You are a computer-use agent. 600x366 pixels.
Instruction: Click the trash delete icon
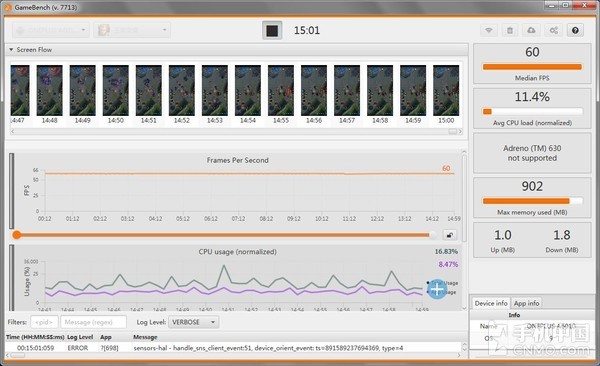pos(510,30)
